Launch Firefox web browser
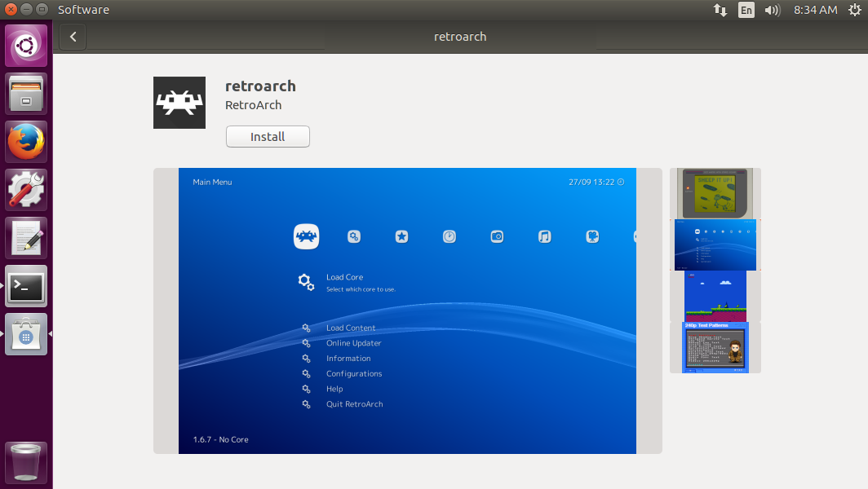This screenshot has height=489, width=868. 26,142
